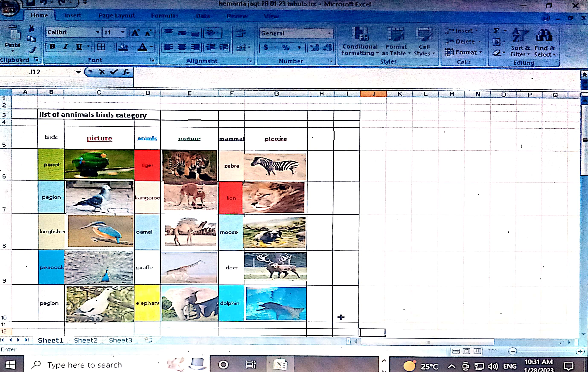
Task: Click the AutoSum sigma icon
Action: click(496, 31)
